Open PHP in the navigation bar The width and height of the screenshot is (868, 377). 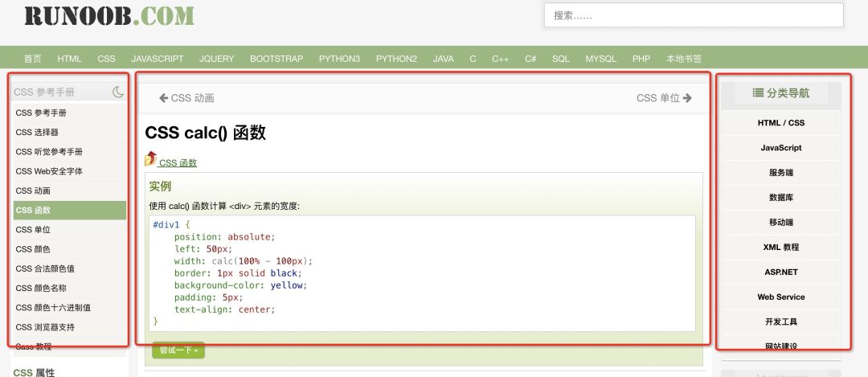pos(641,59)
